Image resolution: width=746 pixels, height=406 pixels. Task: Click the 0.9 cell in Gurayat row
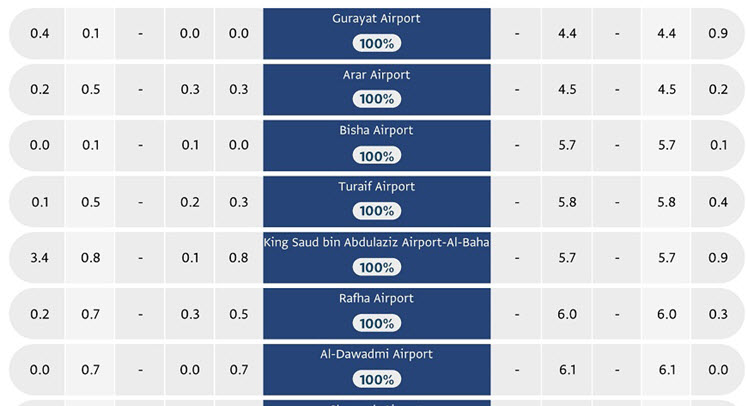(x=718, y=34)
